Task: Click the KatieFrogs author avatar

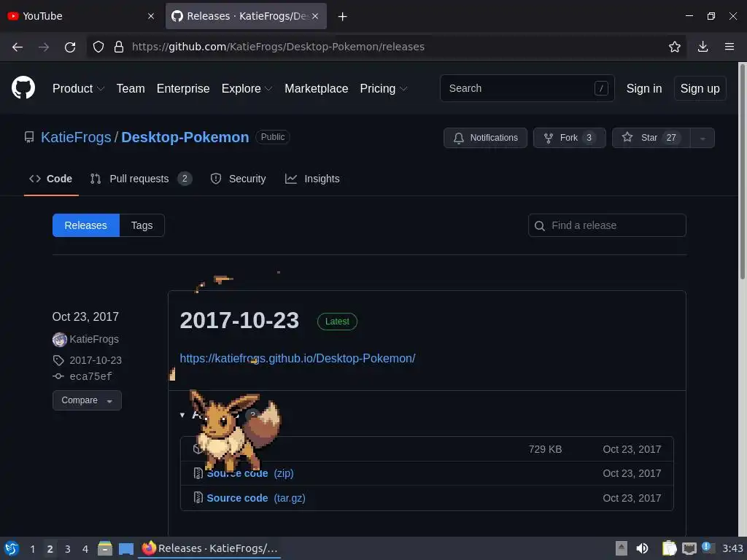Action: (x=60, y=340)
